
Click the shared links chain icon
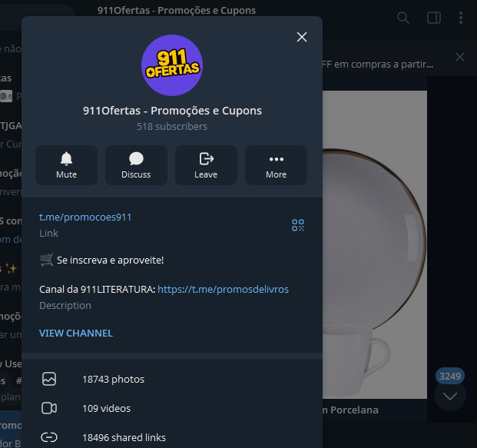pyautogui.click(x=49, y=437)
